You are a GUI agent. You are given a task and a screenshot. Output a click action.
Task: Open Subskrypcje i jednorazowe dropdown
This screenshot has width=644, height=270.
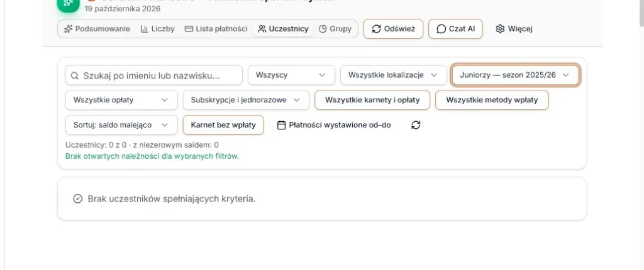click(246, 100)
